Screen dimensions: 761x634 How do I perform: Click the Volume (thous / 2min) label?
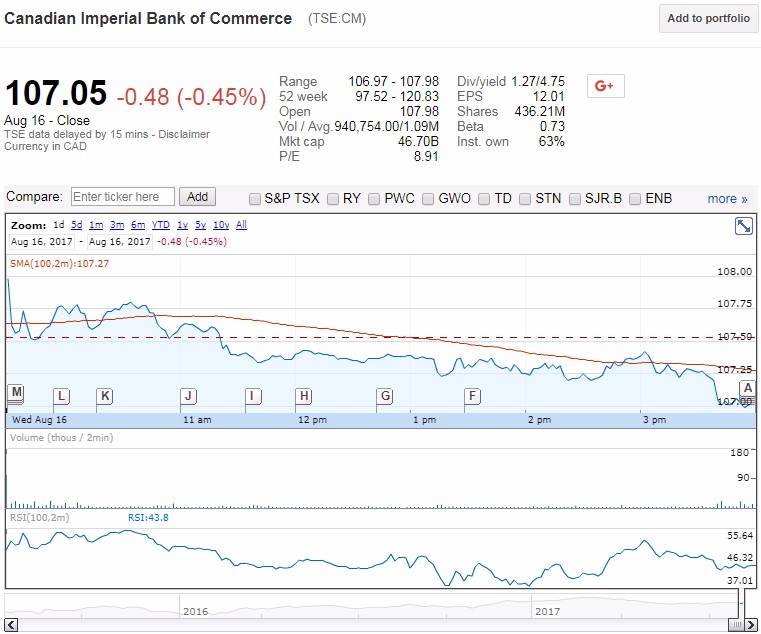click(61, 437)
